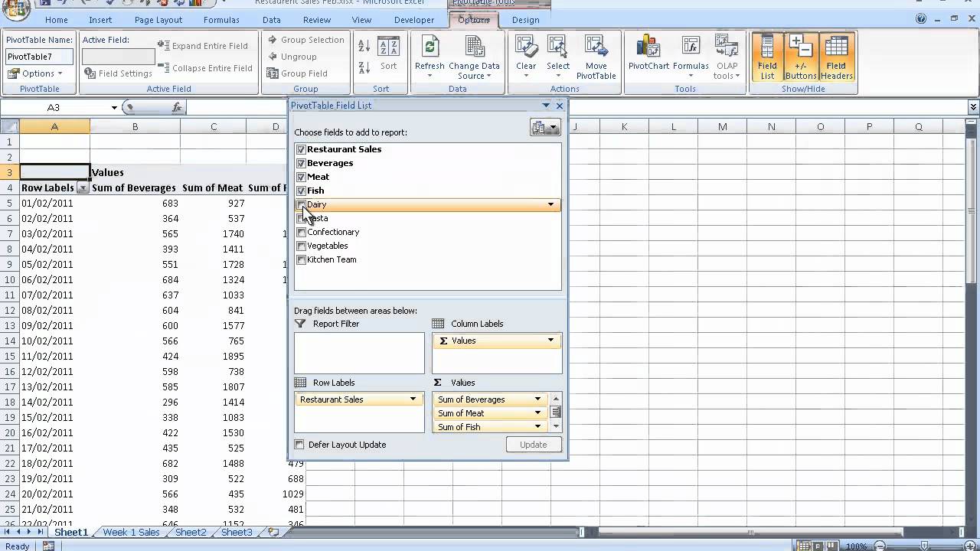Click Move PivotTable
Viewport: 980px width, 551px height.
(596, 56)
